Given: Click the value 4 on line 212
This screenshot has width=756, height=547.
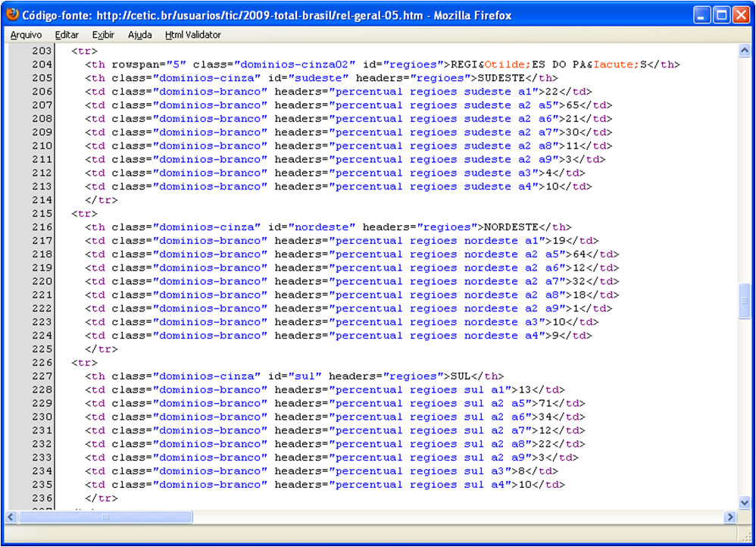Looking at the screenshot, I should (548, 173).
